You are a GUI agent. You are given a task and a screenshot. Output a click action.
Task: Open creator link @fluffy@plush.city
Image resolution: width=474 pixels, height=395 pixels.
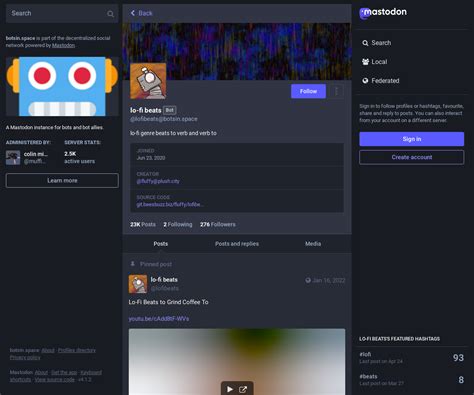(x=158, y=181)
